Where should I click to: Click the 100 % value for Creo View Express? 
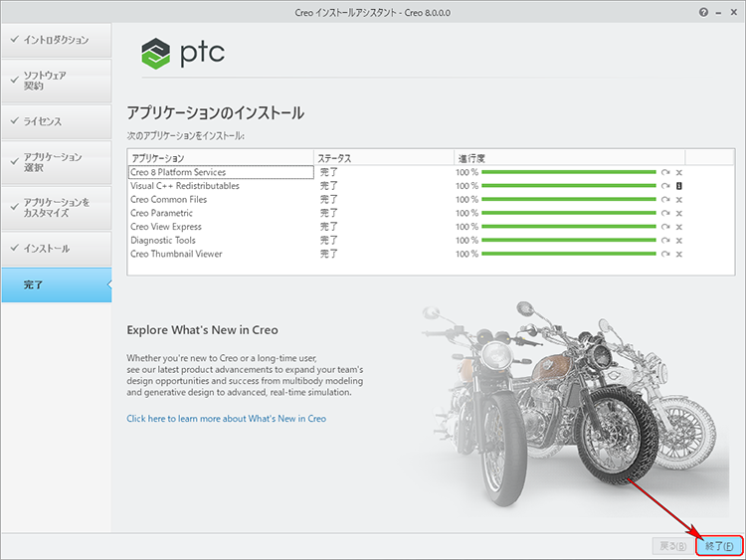466,227
